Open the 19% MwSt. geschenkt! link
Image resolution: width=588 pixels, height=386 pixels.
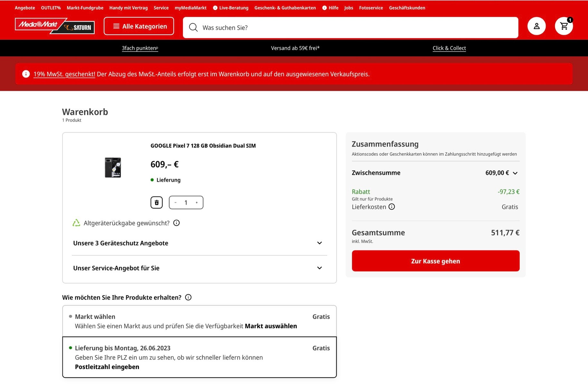(x=64, y=74)
